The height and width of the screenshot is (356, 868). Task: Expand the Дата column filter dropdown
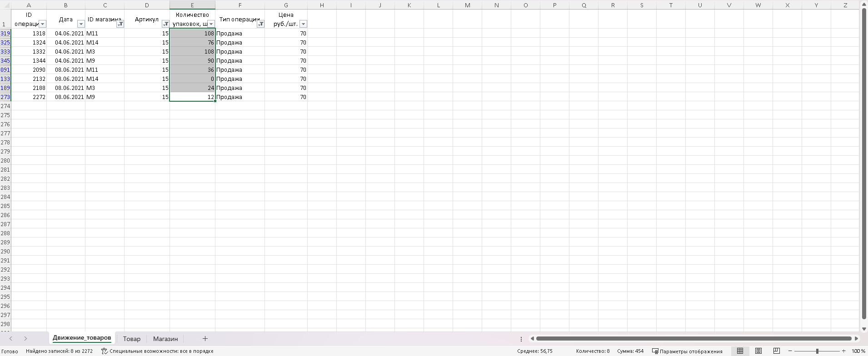[x=81, y=24]
